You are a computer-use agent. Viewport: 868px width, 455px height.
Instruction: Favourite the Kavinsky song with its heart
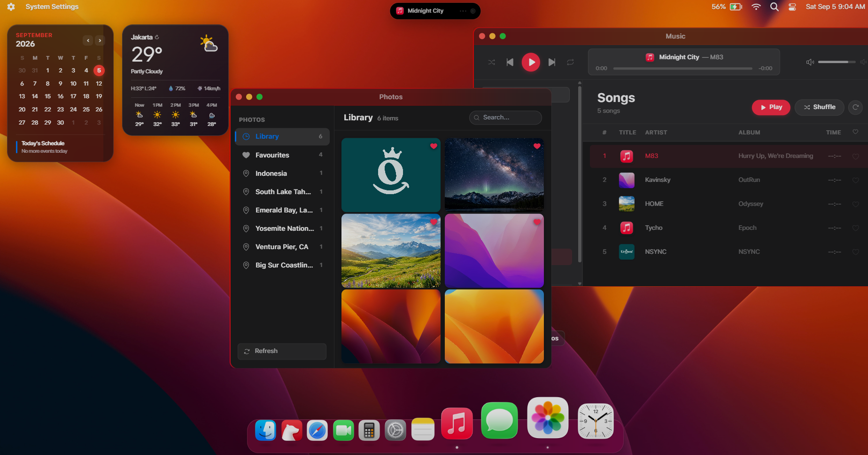pos(856,180)
